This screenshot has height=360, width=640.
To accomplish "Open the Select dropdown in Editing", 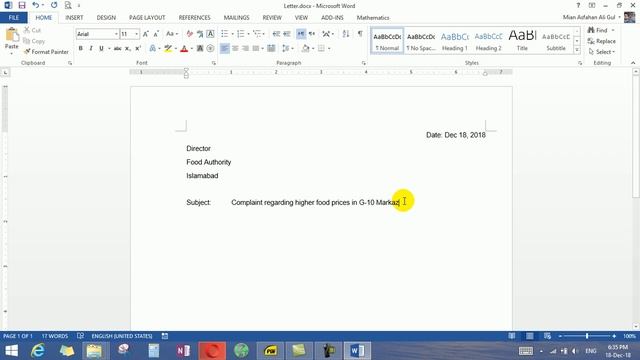I will pyautogui.click(x=602, y=52).
